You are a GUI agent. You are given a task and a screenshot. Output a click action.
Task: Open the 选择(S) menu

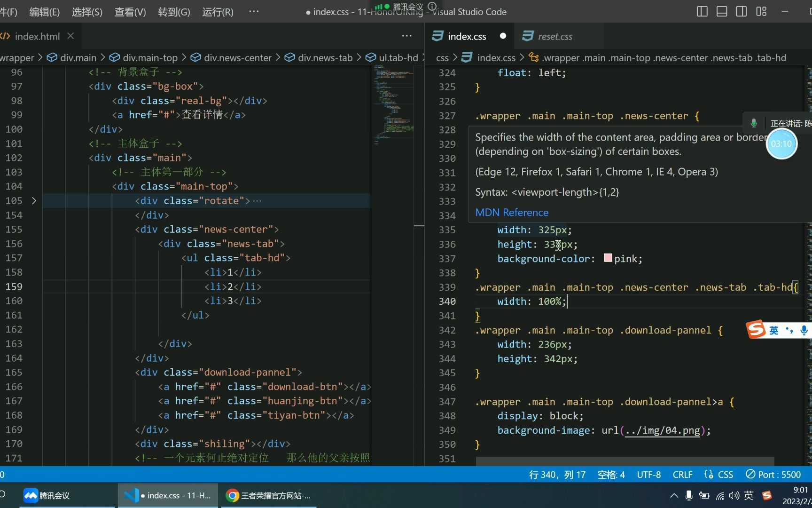coord(87,12)
